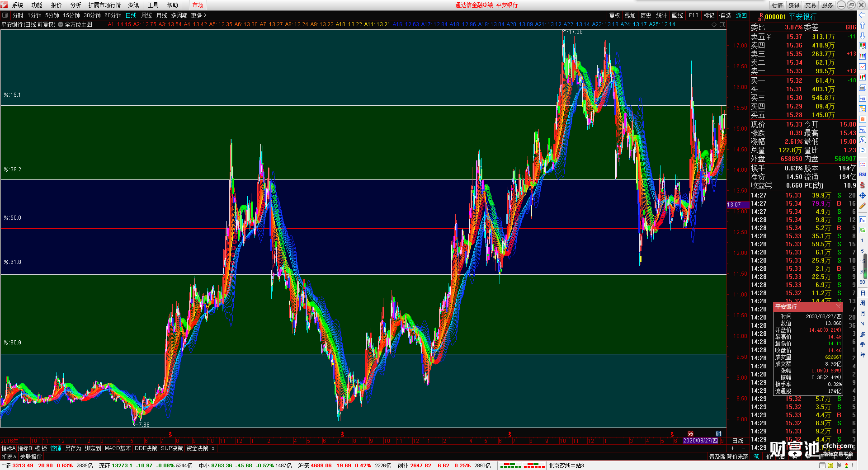Click the RSI indicator icon in sidebar
Screen dimensions: 868x470
tap(863, 174)
